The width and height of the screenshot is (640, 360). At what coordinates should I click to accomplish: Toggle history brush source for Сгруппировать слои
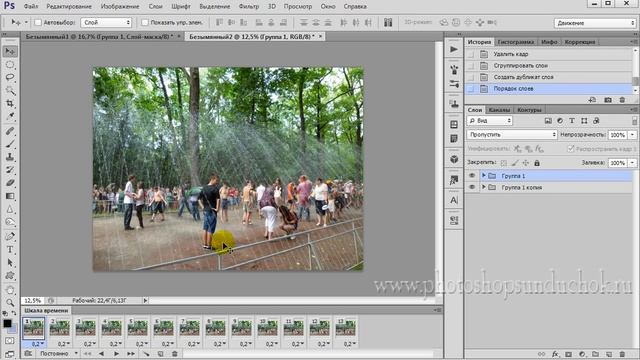[471, 66]
